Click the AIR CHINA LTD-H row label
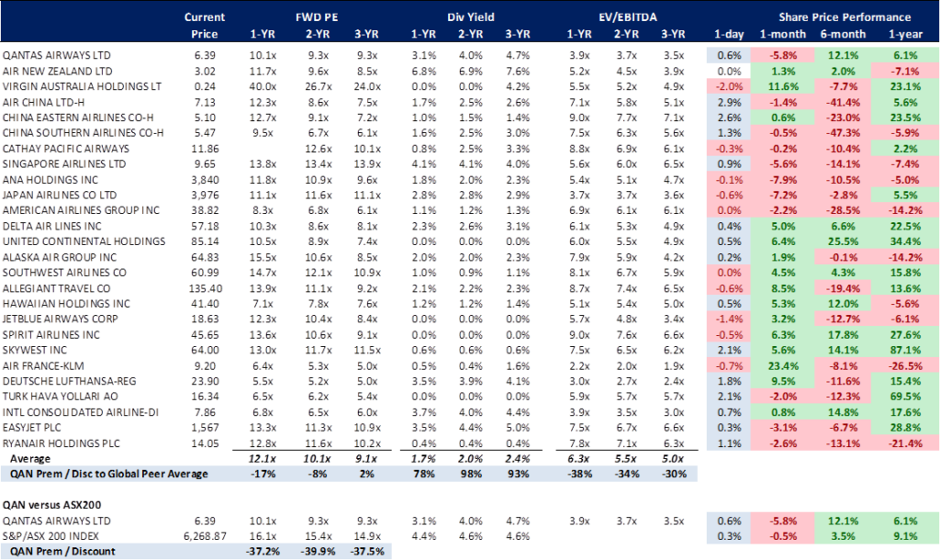 click(43, 103)
